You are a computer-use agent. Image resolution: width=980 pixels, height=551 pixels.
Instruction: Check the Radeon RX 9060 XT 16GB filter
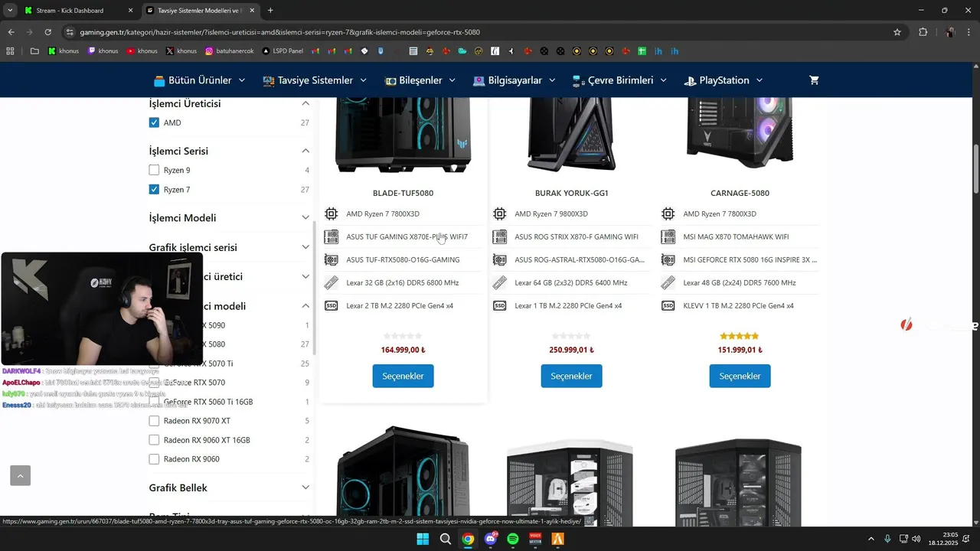(154, 440)
